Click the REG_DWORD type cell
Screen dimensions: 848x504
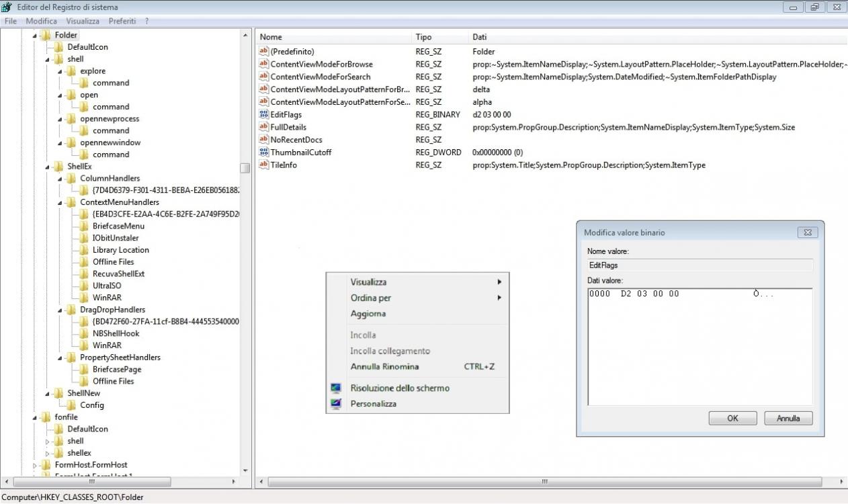438,153
